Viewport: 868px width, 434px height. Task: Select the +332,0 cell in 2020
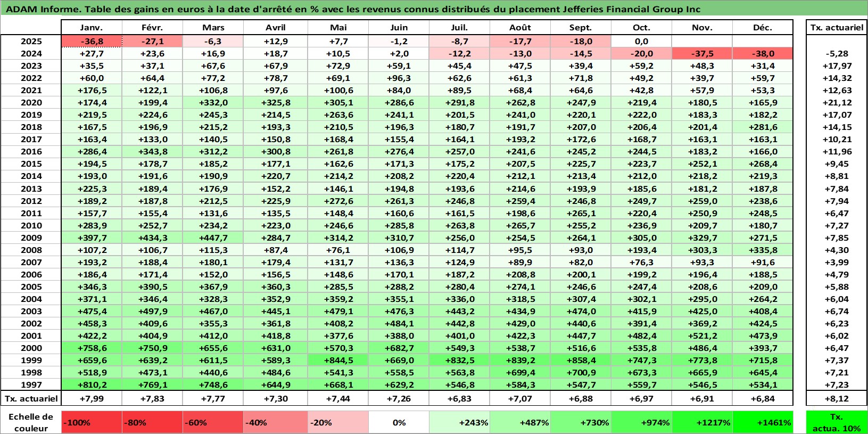(x=213, y=103)
